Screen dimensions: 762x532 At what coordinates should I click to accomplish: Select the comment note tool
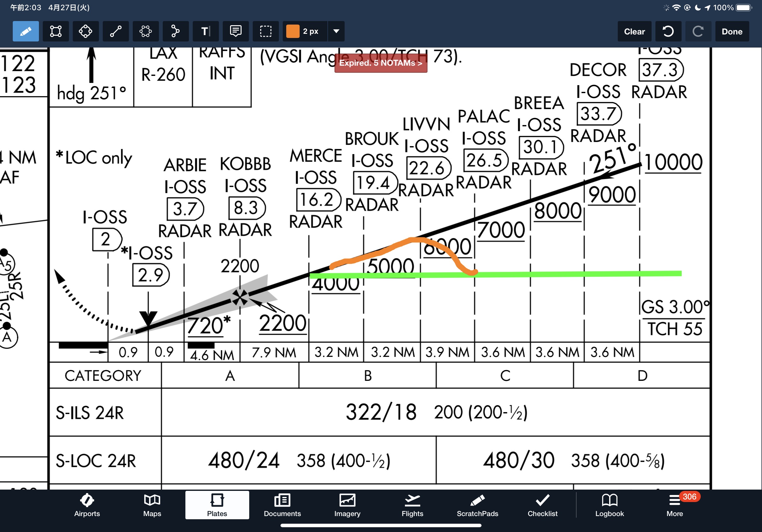click(x=235, y=32)
